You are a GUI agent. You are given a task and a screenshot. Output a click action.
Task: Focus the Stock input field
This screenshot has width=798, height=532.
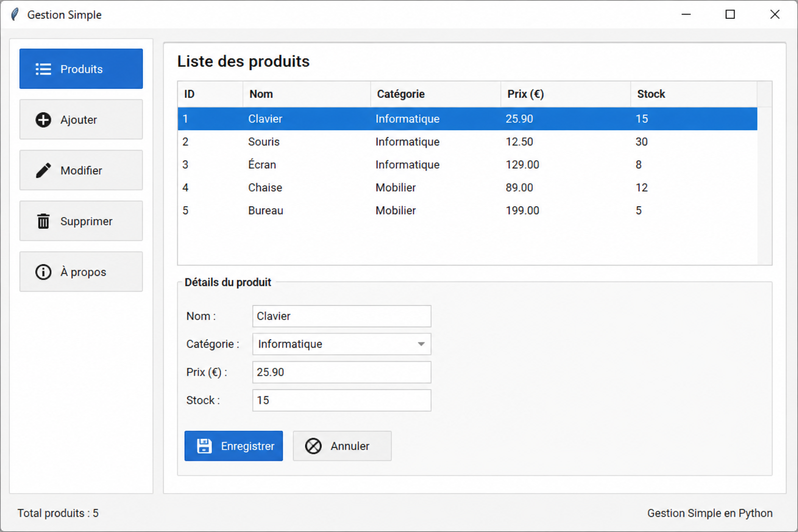coord(342,400)
